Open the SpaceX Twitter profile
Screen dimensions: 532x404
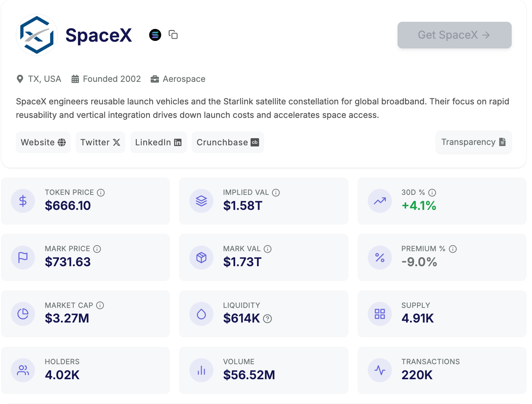coord(100,142)
